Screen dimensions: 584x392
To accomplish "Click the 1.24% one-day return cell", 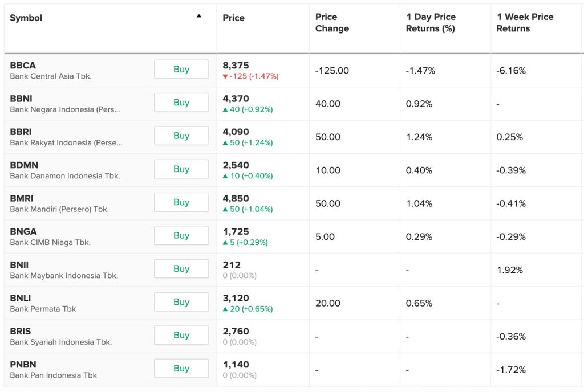I will (419, 137).
